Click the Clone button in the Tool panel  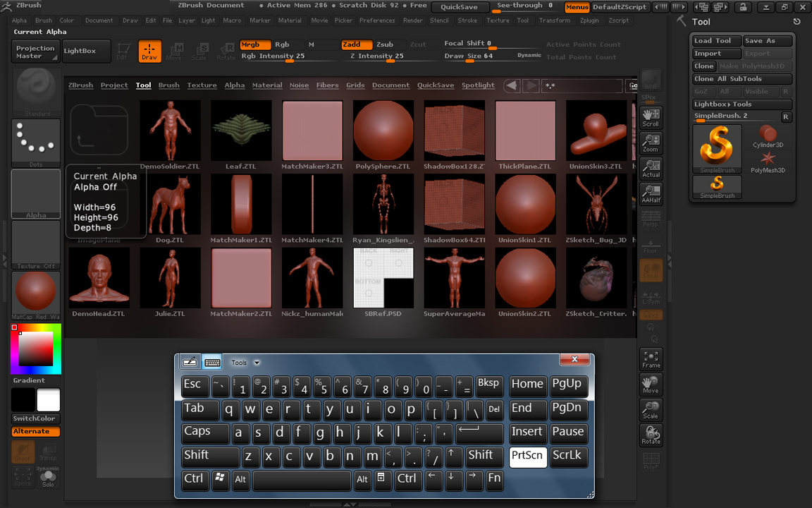(703, 66)
